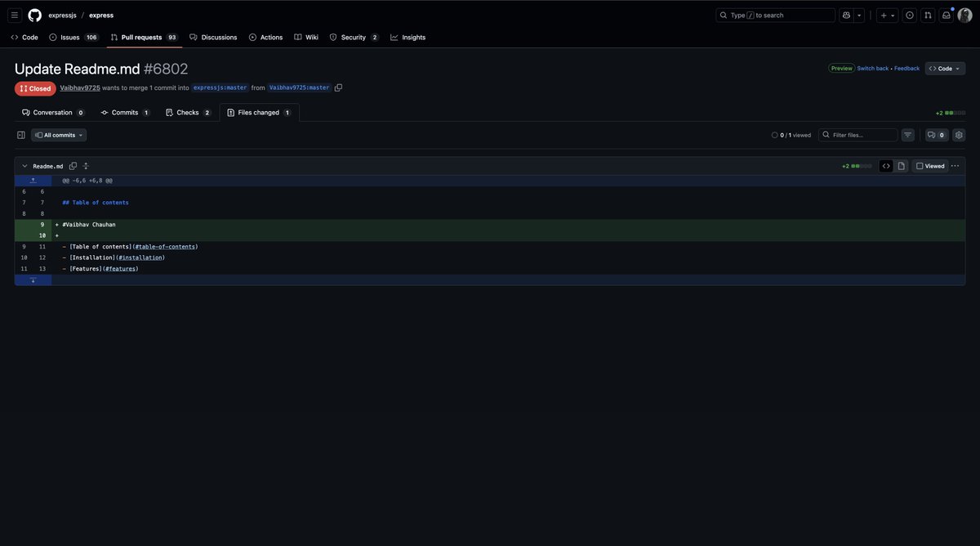Switch to the Code tab
Screen dimensions: 980x546
coord(24,37)
